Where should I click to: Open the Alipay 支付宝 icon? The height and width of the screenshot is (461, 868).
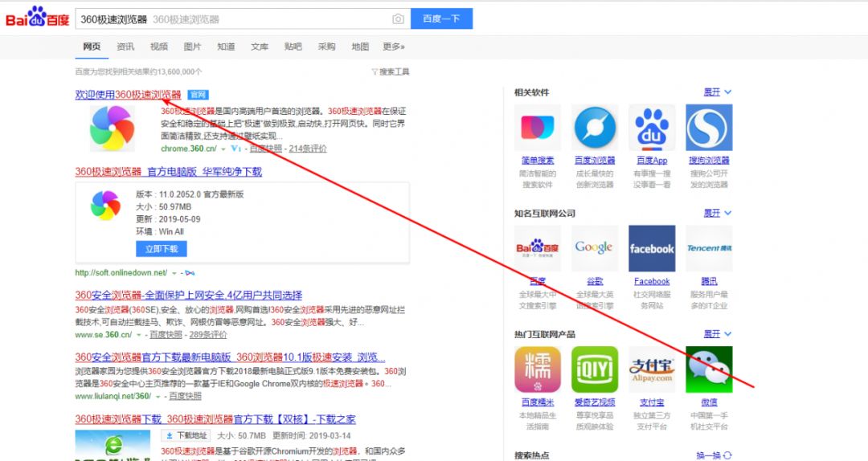point(652,369)
